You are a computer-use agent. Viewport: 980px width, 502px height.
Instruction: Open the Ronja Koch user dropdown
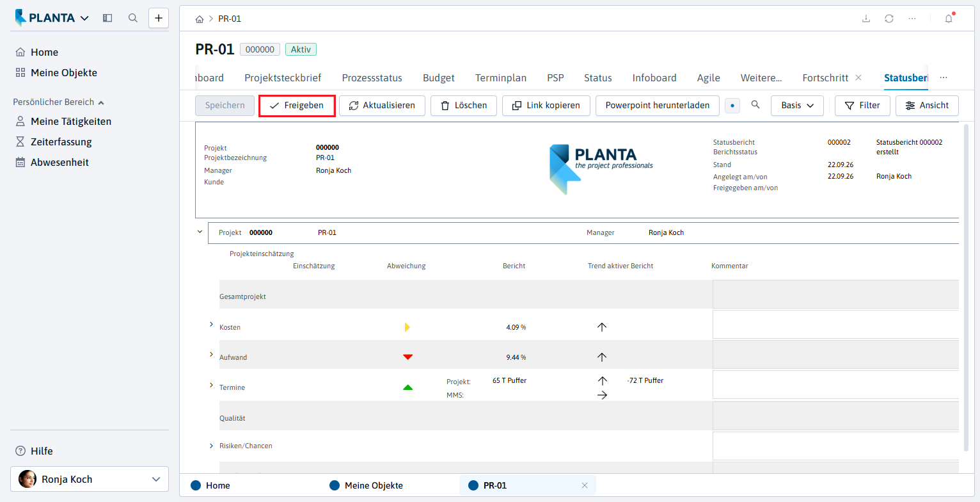coord(90,479)
